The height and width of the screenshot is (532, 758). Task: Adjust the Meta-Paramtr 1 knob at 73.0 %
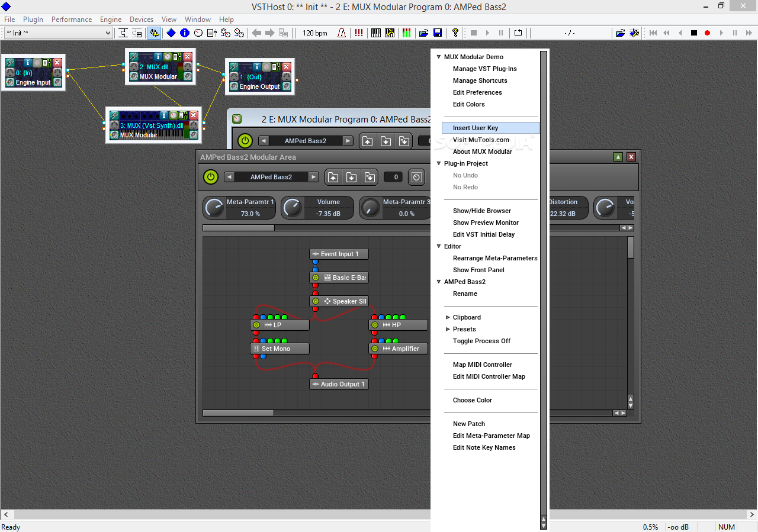[x=214, y=208]
